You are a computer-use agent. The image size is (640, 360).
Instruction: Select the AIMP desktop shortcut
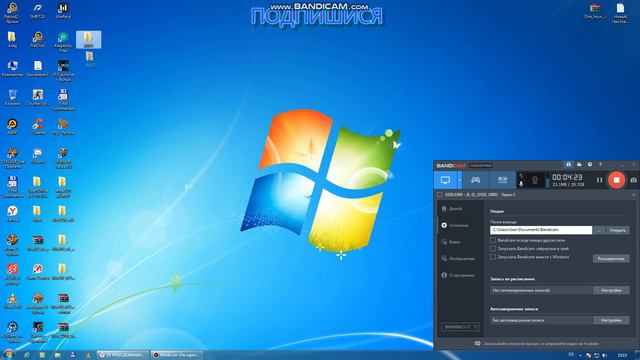click(x=13, y=127)
